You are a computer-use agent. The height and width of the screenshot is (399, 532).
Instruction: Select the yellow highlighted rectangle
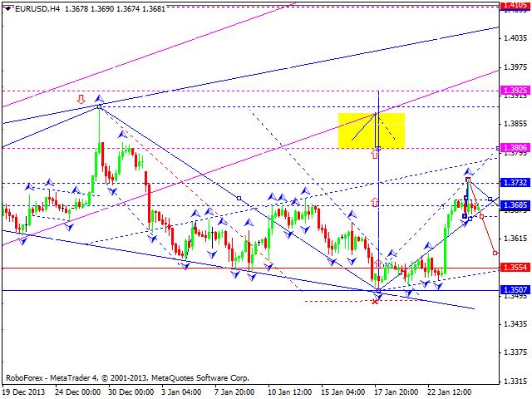[371, 130]
